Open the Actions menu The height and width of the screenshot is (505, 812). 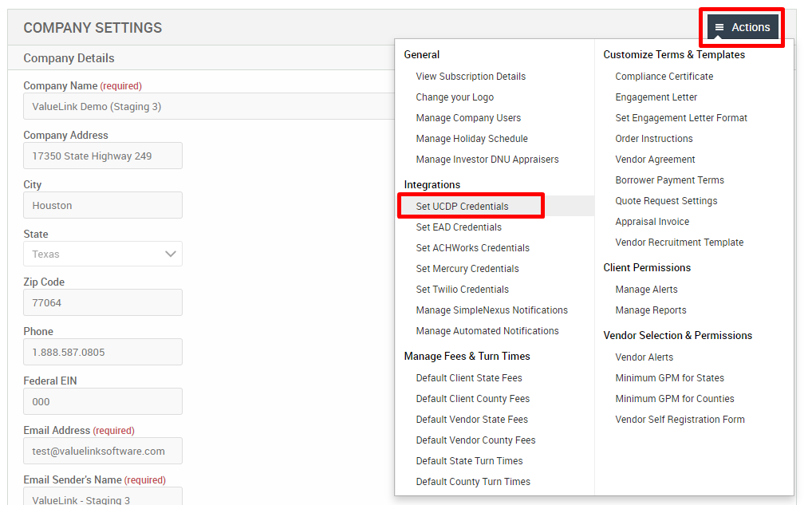coord(741,26)
